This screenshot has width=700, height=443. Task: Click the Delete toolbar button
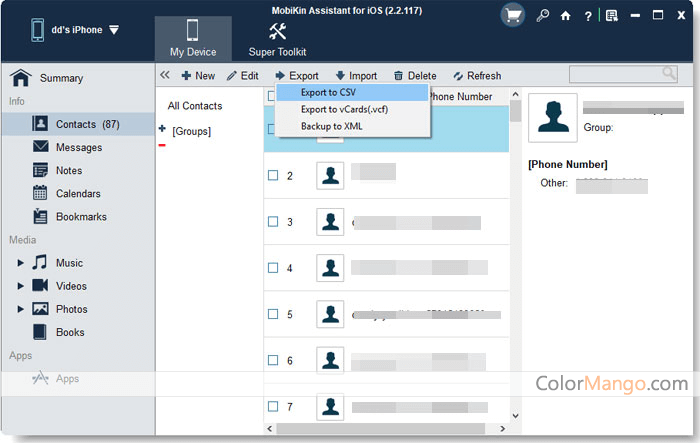(x=415, y=76)
